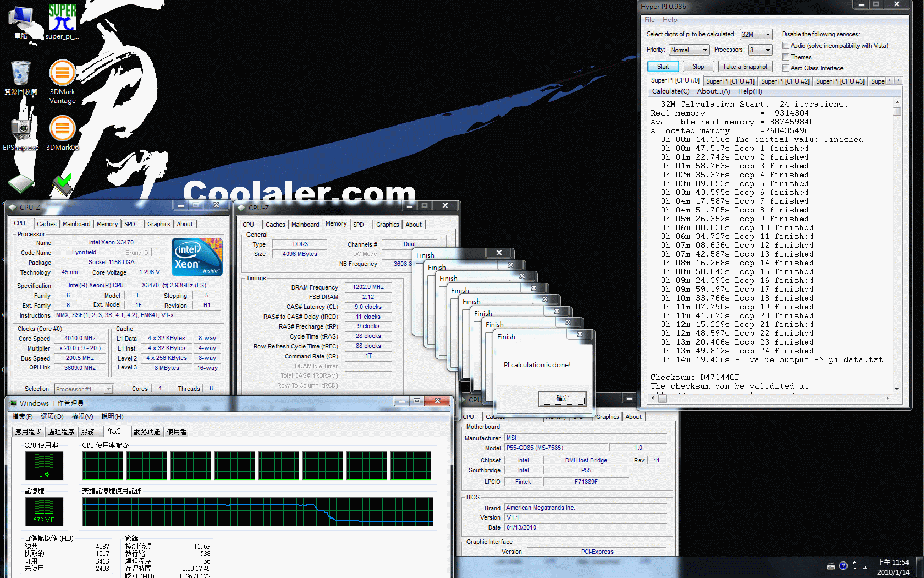
Task: Open the 選項(O) menu in Task Manager
Action: tap(52, 417)
